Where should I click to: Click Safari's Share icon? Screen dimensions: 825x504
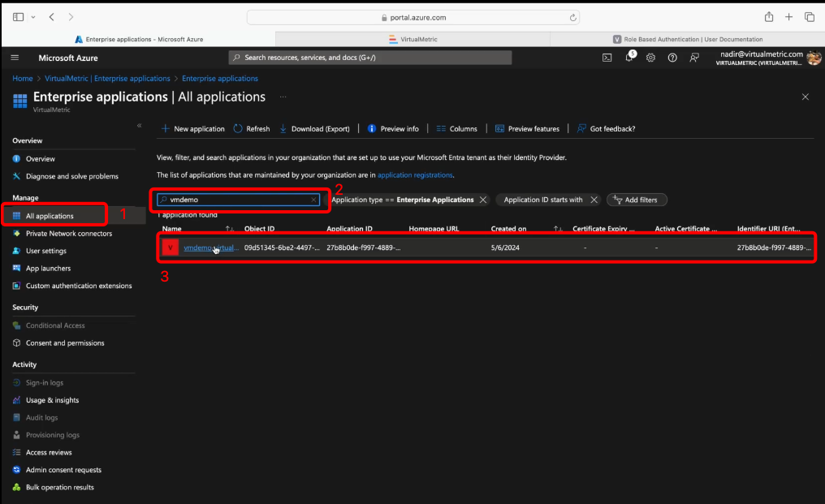769,17
